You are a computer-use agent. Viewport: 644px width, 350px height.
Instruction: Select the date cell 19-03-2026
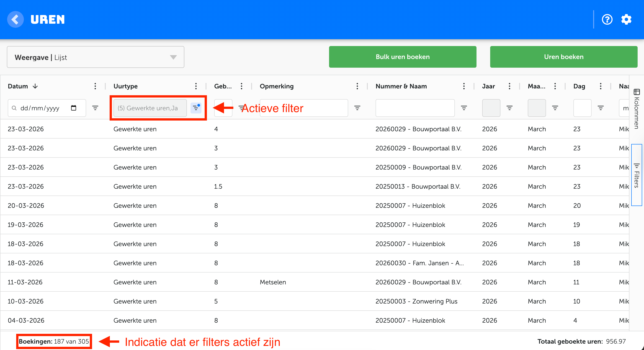pyautogui.click(x=26, y=224)
